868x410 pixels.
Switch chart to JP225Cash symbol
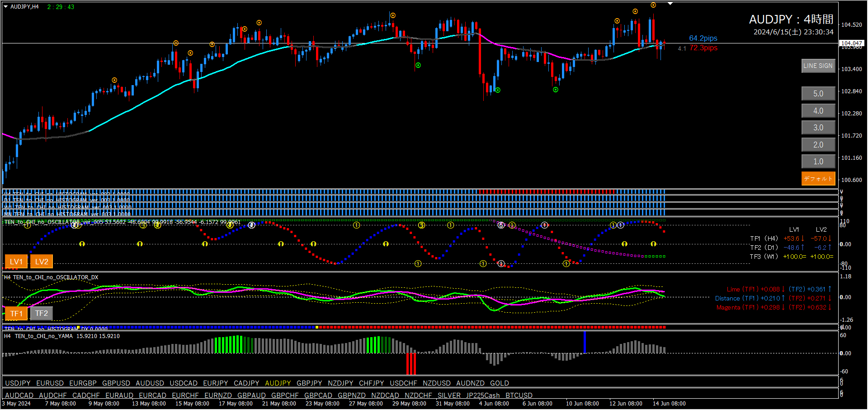click(x=483, y=396)
